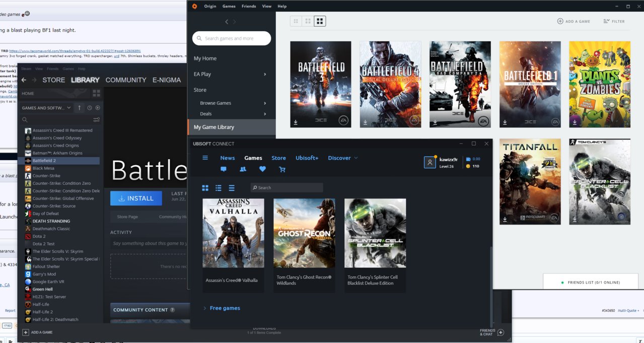Open Ubisoft Connect friends icon
This screenshot has width=644, height=343.
point(243,169)
